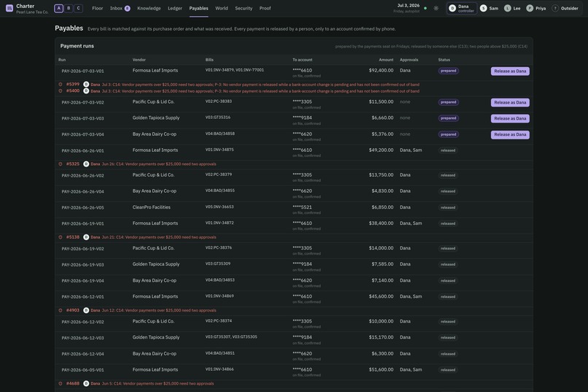Click Priya's avatar circle

[530, 8]
